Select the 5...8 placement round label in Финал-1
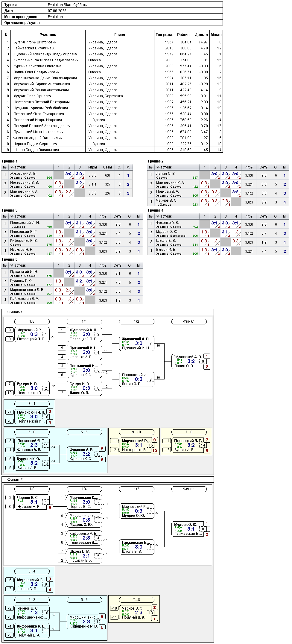The width and height of the screenshot is (292, 644). [32, 432]
